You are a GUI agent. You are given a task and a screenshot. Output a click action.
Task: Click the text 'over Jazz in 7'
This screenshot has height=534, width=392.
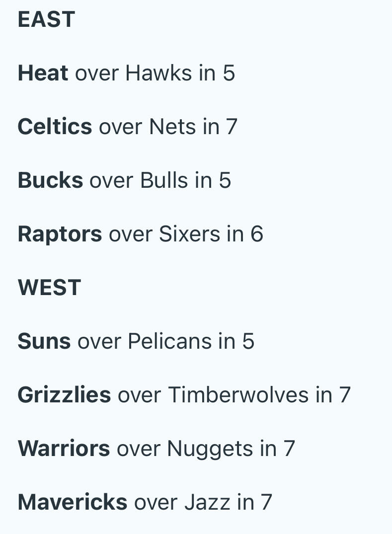(x=203, y=502)
